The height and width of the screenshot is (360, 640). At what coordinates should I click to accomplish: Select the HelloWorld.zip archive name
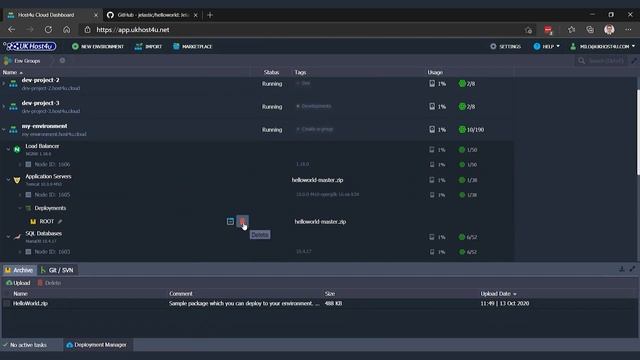(30, 303)
